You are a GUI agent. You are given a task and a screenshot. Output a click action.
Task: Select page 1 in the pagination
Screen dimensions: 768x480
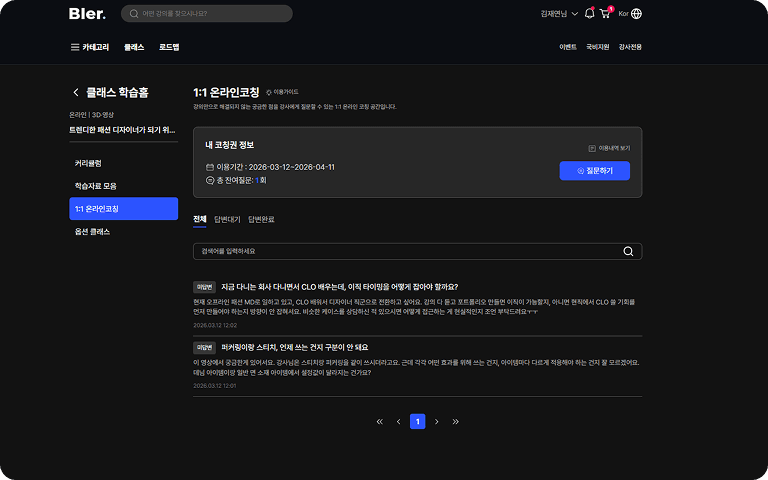(417, 421)
